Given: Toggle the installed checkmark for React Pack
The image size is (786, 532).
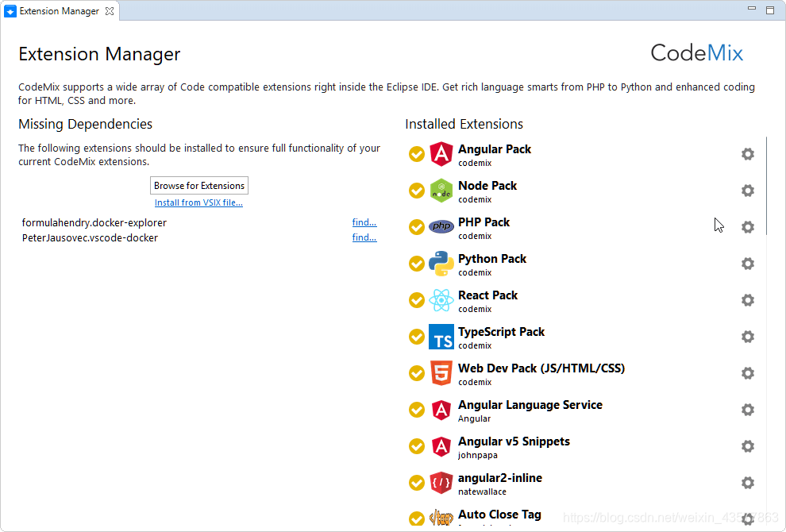Looking at the screenshot, I should pyautogui.click(x=417, y=300).
